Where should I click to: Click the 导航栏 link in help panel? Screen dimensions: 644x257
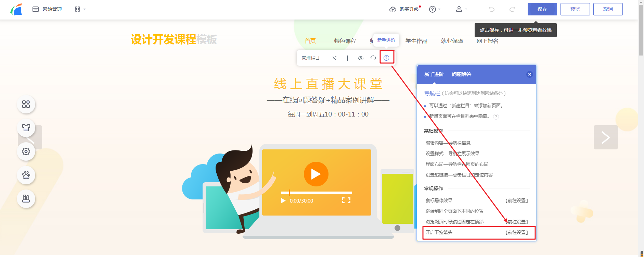pos(432,93)
